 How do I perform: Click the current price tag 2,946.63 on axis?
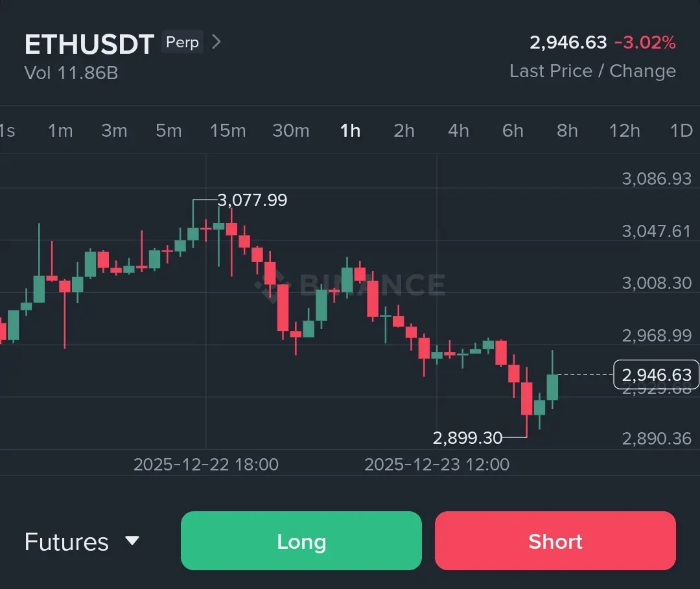pos(656,375)
